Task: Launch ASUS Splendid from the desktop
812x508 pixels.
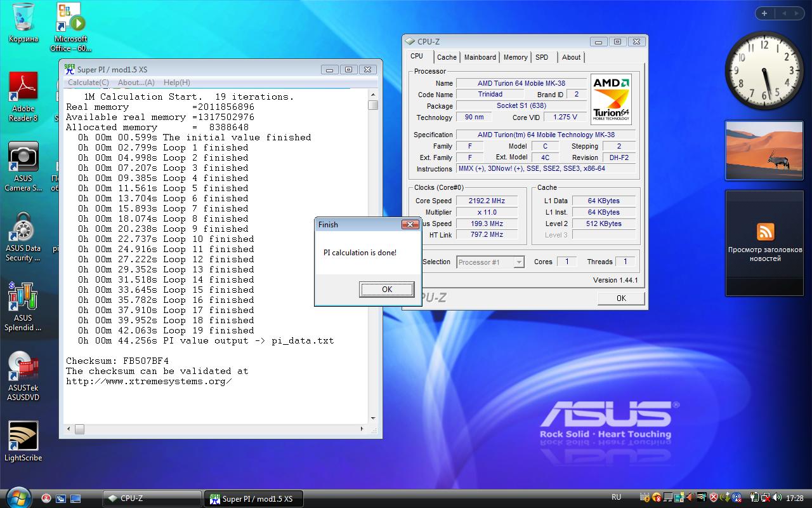Action: pos(23,306)
